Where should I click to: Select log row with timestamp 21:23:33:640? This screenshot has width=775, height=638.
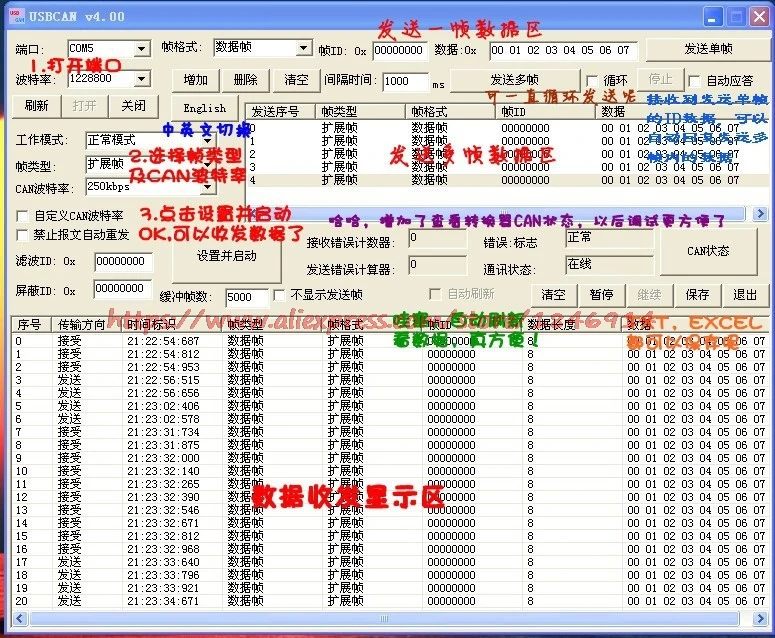click(x=390, y=562)
